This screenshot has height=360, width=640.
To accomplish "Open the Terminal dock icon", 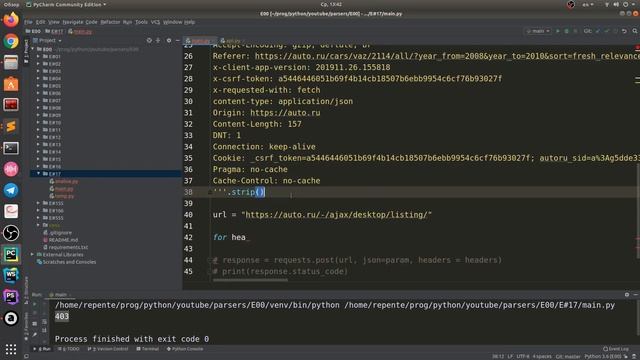I will click(x=11, y=148).
